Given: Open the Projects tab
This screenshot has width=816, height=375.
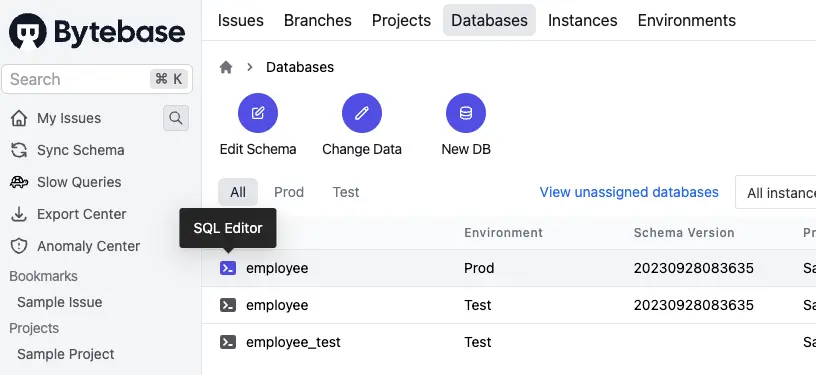Looking at the screenshot, I should click(401, 20).
